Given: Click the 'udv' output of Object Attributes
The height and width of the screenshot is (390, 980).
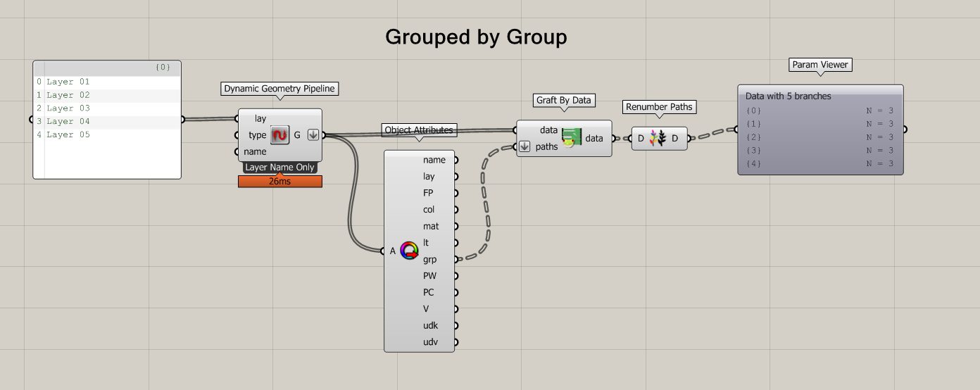Looking at the screenshot, I should (x=430, y=342).
